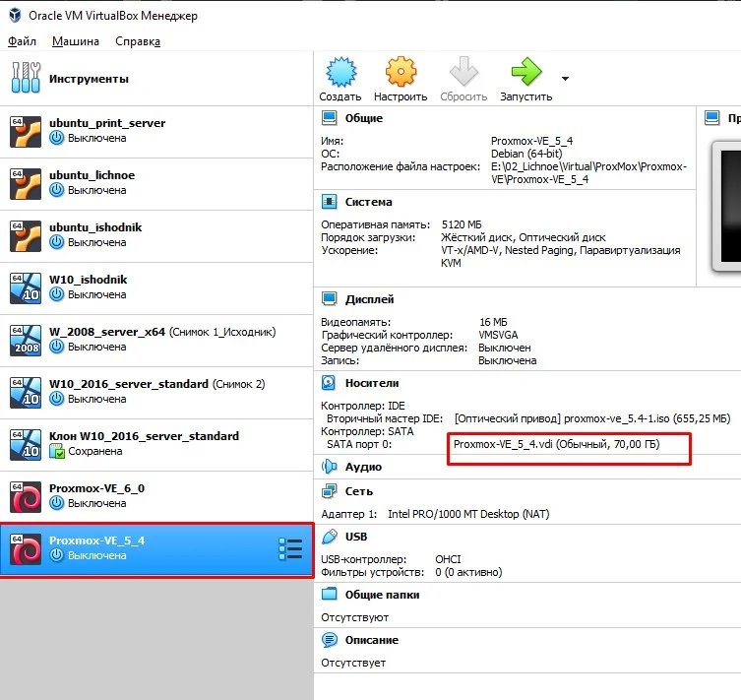Click the VMSVGA graphics controller value
Image resolution: width=741 pixels, height=700 pixels.
pos(498,335)
